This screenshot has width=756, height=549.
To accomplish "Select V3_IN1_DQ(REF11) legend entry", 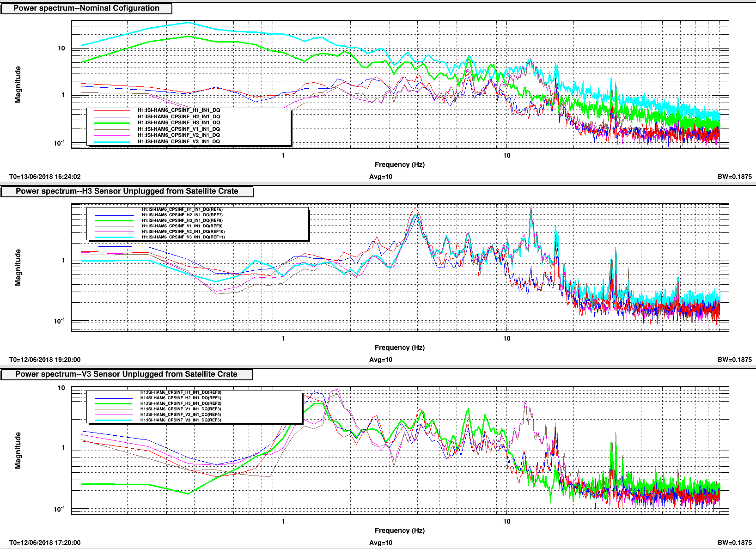I will tap(183, 237).
